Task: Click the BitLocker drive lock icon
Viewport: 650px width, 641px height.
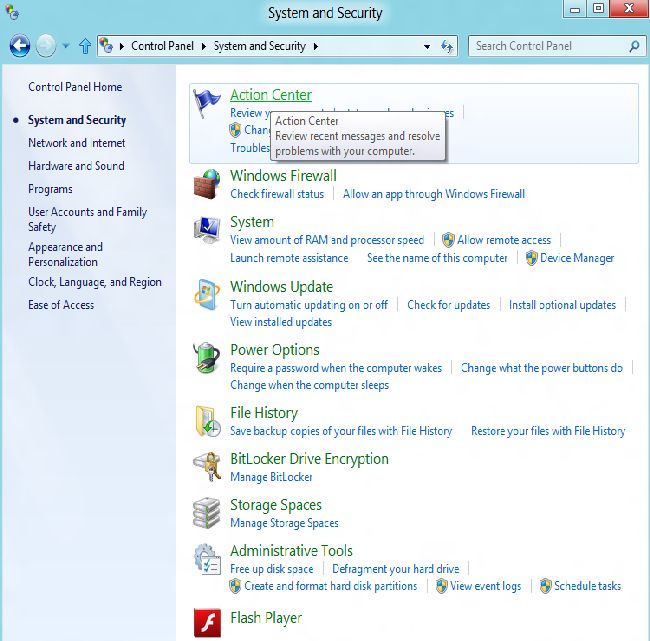Action: [207, 466]
